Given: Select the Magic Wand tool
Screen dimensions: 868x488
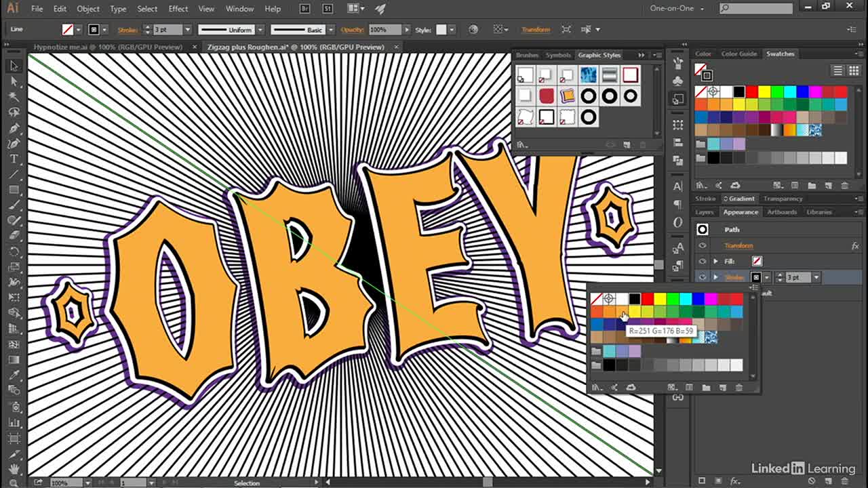Looking at the screenshot, I should click(x=14, y=97).
